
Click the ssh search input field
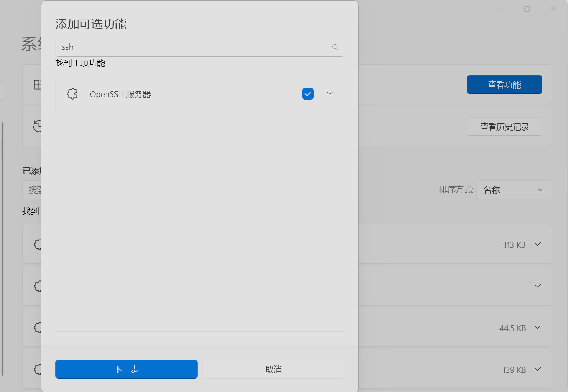(199, 47)
